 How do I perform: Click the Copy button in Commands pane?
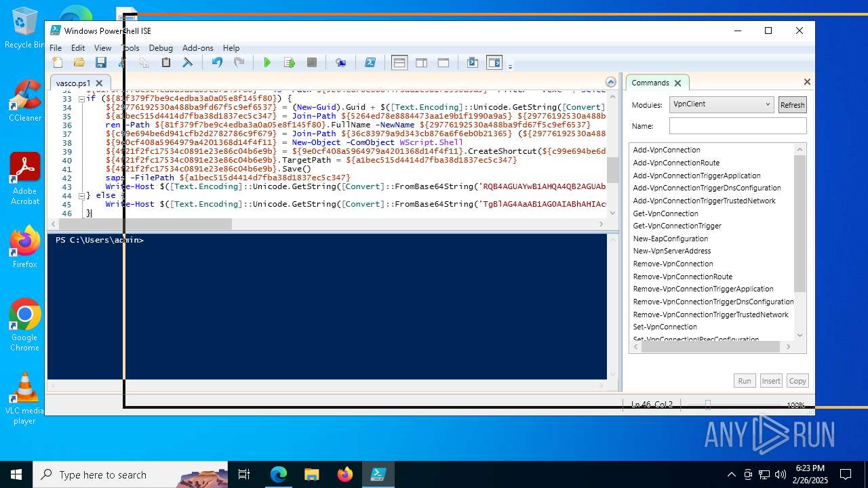click(797, 381)
